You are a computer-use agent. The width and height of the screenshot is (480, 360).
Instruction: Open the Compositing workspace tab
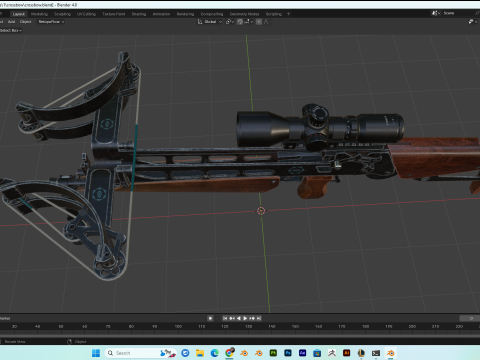[x=212, y=14]
